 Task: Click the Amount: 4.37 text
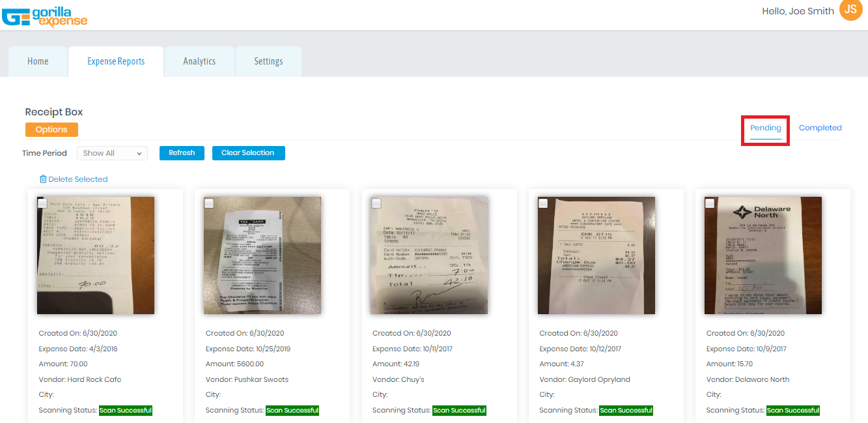[561, 364]
